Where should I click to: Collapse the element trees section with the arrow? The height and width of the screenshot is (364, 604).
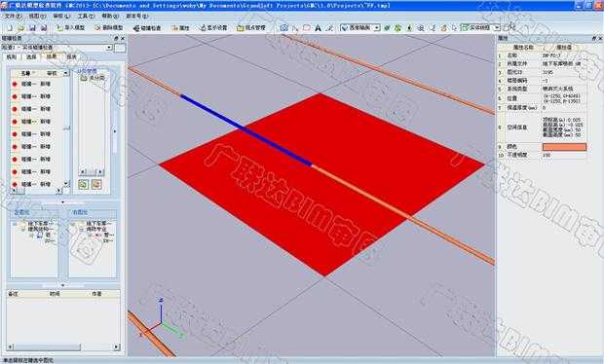pyautogui.click(x=63, y=285)
